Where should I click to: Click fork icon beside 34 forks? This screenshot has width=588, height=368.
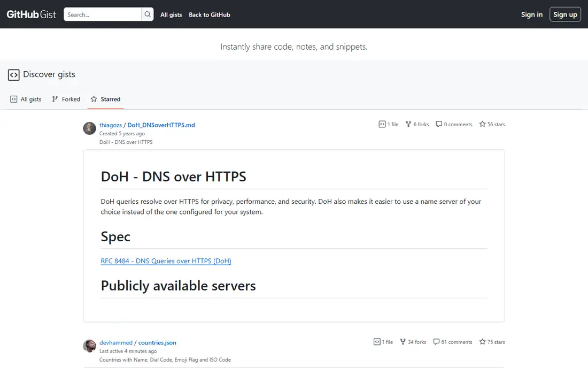pos(403,342)
